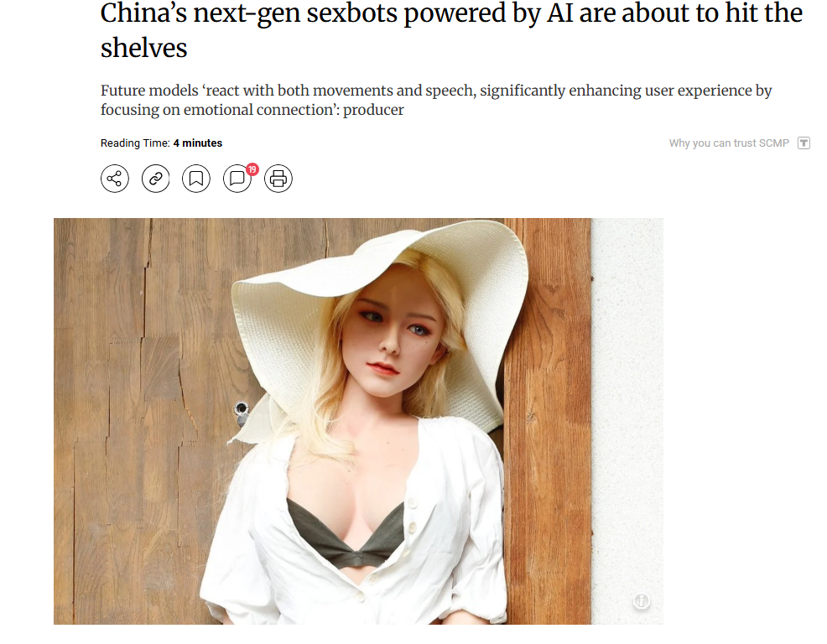Click the headline about China's next-gen sexbots
The height and width of the screenshot is (644, 827).
(451, 30)
